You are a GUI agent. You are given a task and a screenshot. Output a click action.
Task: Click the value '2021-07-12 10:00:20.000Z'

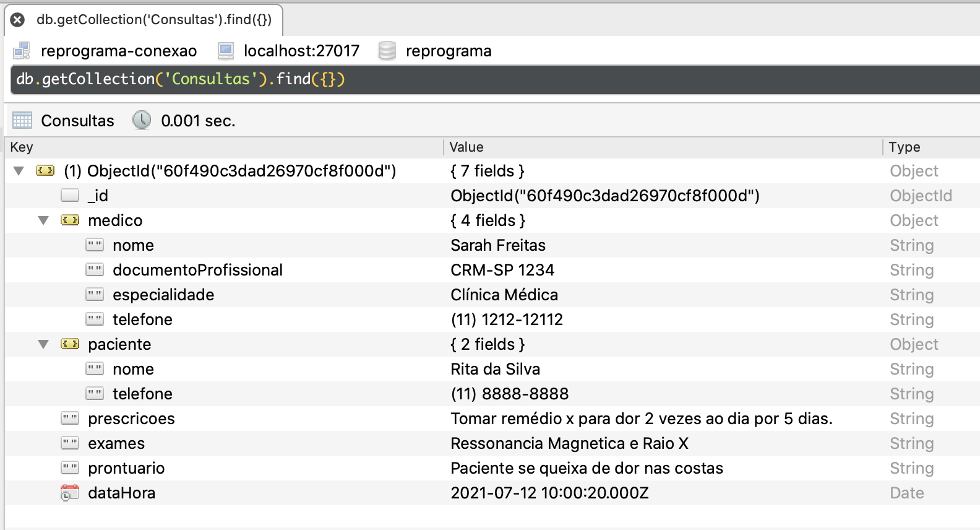coord(549,493)
